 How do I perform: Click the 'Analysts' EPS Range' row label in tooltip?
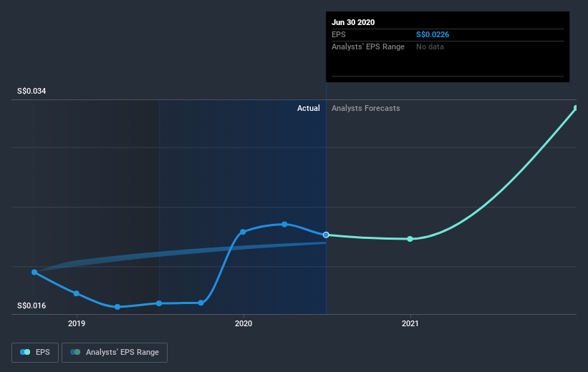point(368,46)
